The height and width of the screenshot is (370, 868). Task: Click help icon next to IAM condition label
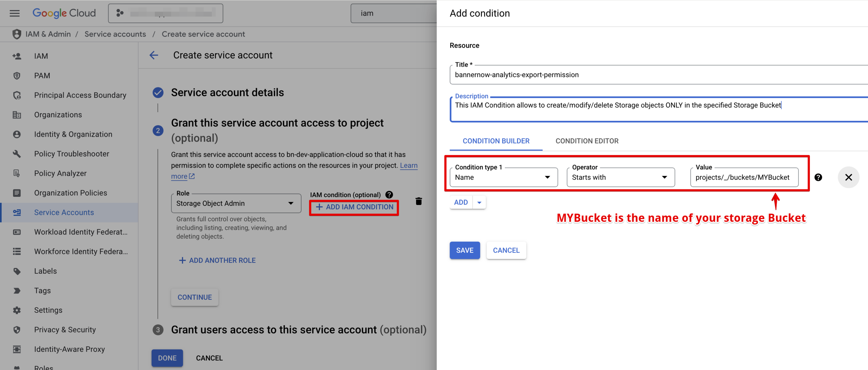click(x=389, y=195)
